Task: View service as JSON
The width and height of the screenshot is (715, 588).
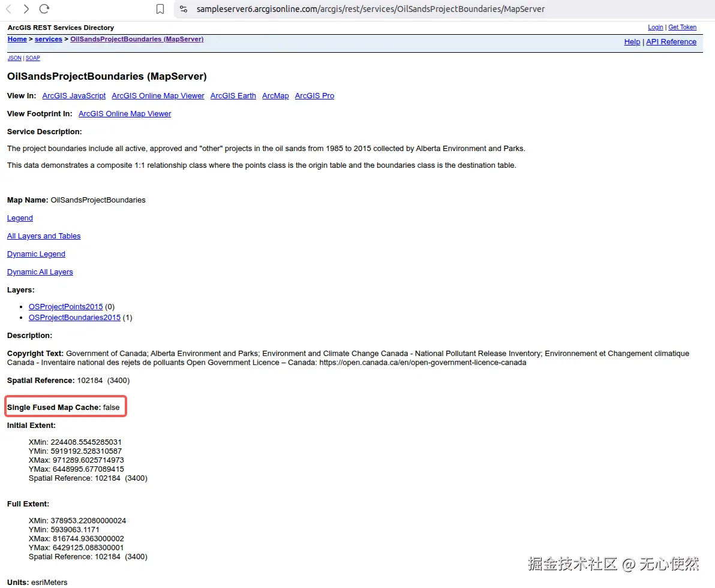Action: (14, 58)
